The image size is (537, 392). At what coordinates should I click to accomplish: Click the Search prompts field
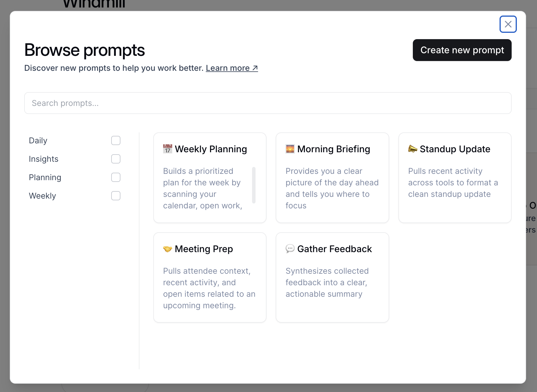pos(268,103)
